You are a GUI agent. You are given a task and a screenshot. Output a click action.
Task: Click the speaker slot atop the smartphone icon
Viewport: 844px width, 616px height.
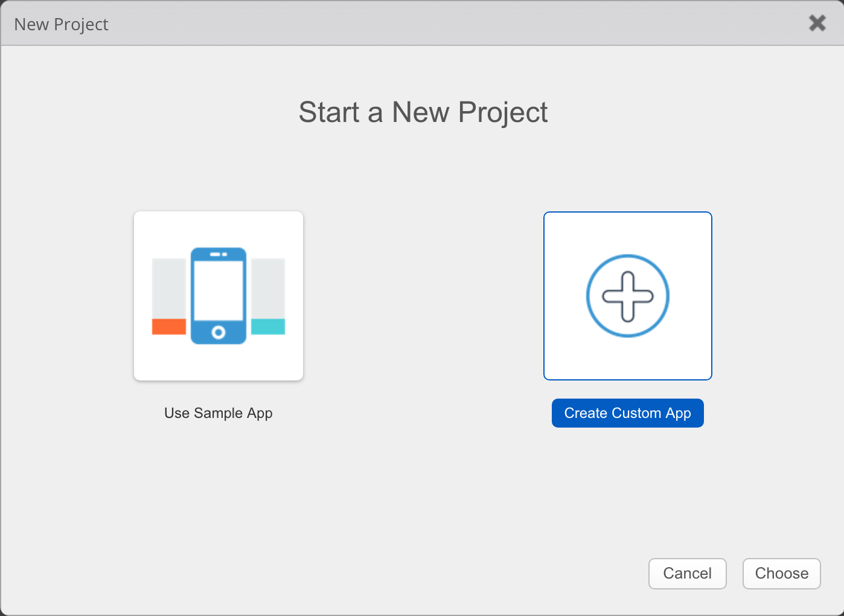216,254
